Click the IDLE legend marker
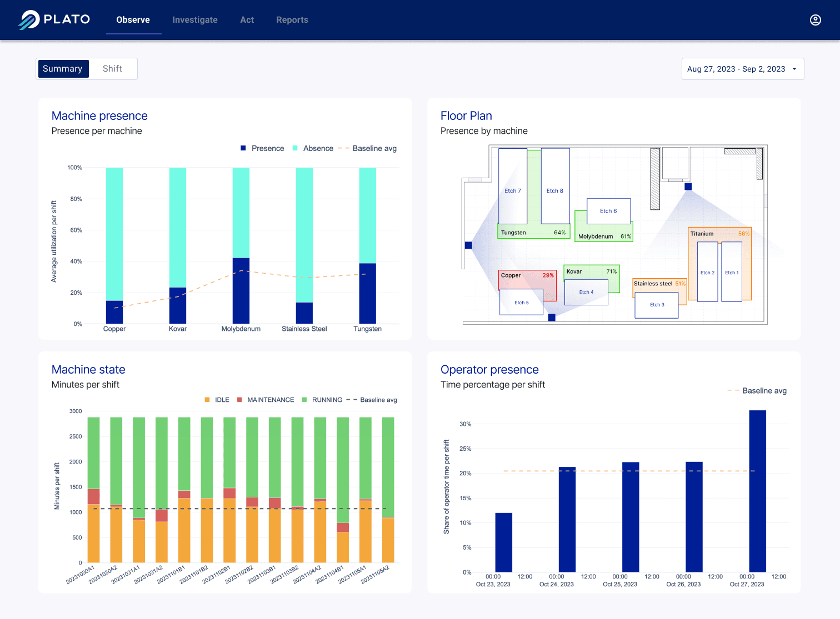The image size is (840, 619). [x=206, y=400]
